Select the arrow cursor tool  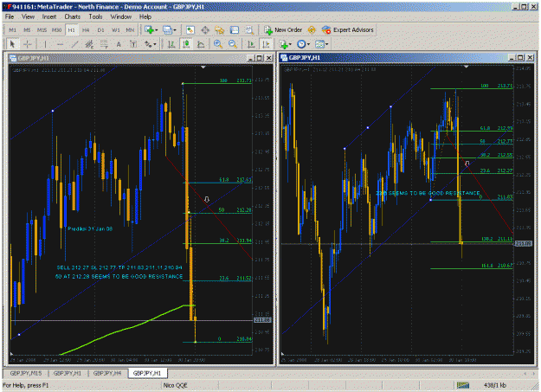click(12, 44)
